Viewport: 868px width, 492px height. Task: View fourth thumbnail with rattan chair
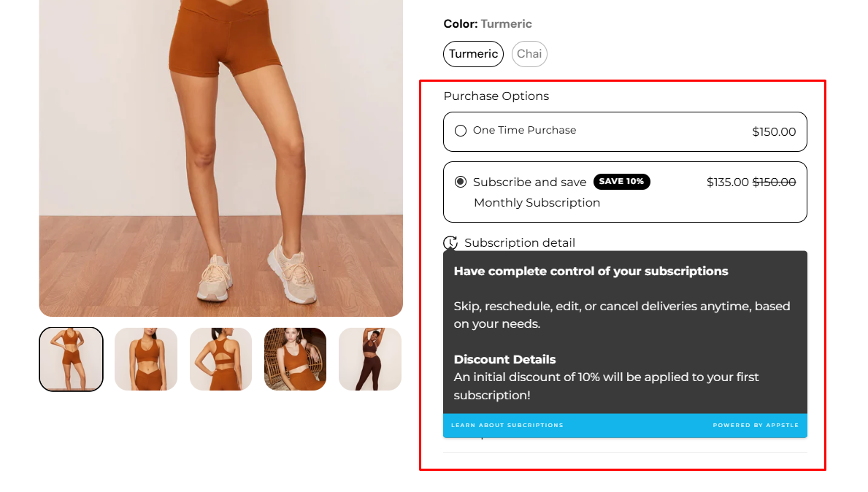click(295, 359)
